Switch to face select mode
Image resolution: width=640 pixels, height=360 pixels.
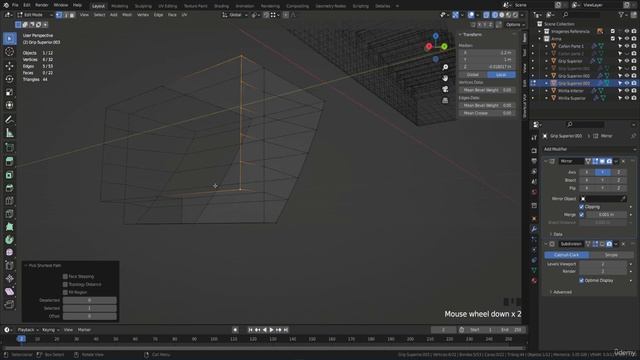coord(72,15)
